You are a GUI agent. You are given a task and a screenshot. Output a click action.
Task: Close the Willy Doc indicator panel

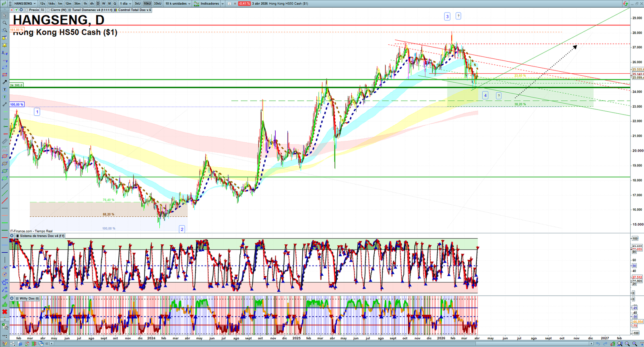(12, 299)
